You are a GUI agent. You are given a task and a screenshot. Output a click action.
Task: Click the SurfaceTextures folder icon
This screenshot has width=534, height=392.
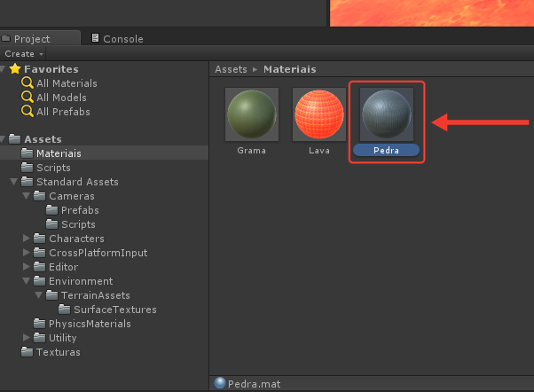65,310
